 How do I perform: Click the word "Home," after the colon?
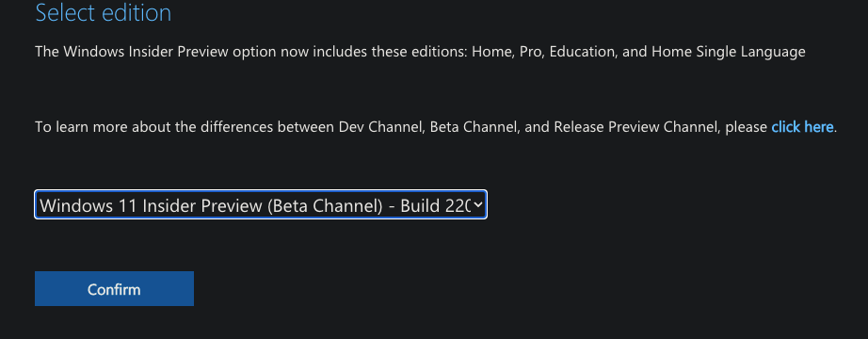[x=493, y=52]
